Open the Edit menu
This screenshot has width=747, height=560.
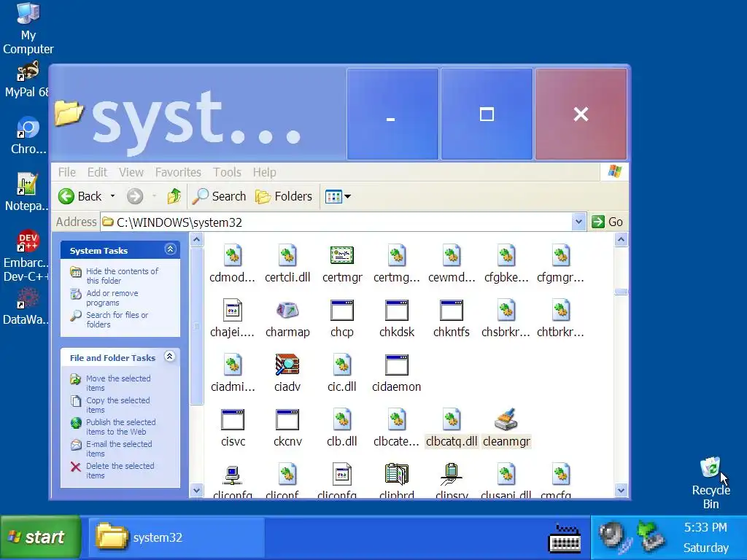pyautogui.click(x=97, y=172)
